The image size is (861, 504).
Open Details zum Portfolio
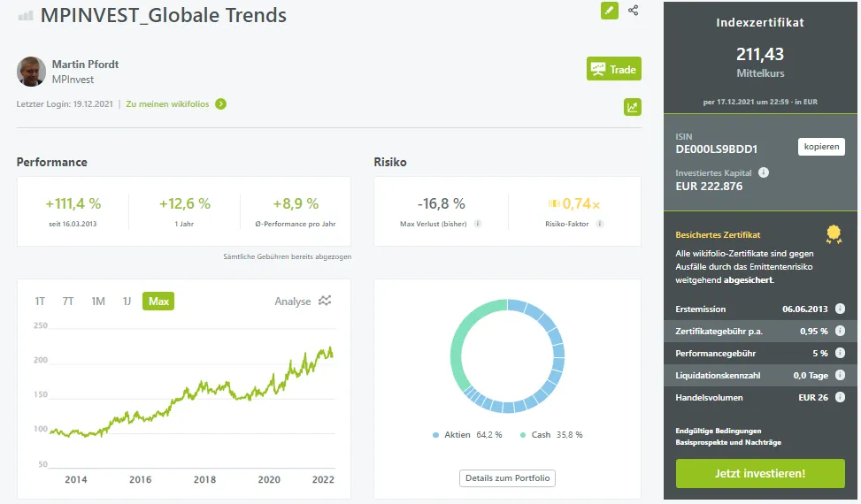click(x=507, y=478)
